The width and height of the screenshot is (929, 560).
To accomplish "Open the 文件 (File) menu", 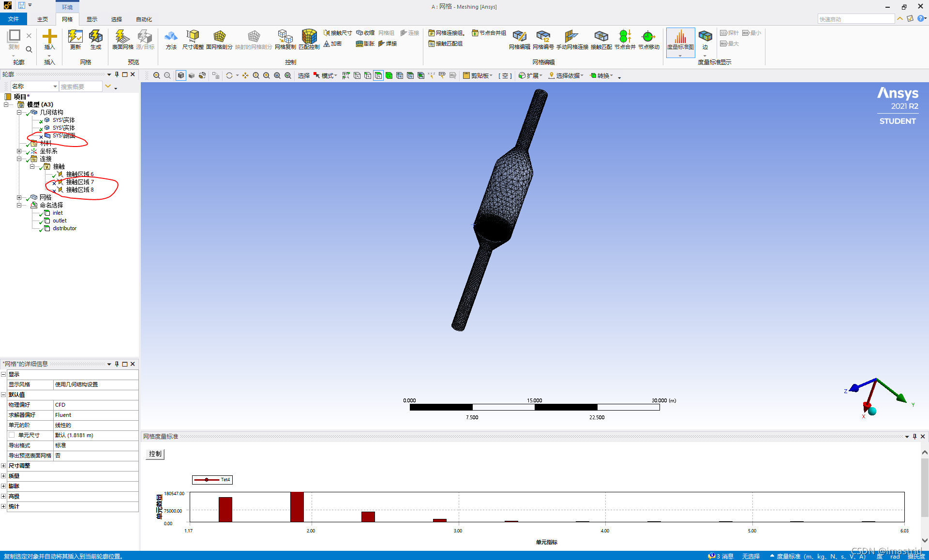I will [14, 19].
